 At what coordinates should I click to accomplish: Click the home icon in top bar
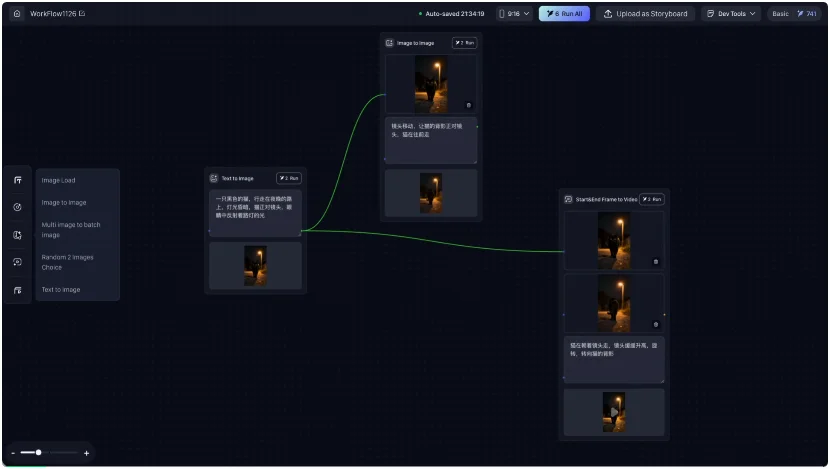[17, 14]
